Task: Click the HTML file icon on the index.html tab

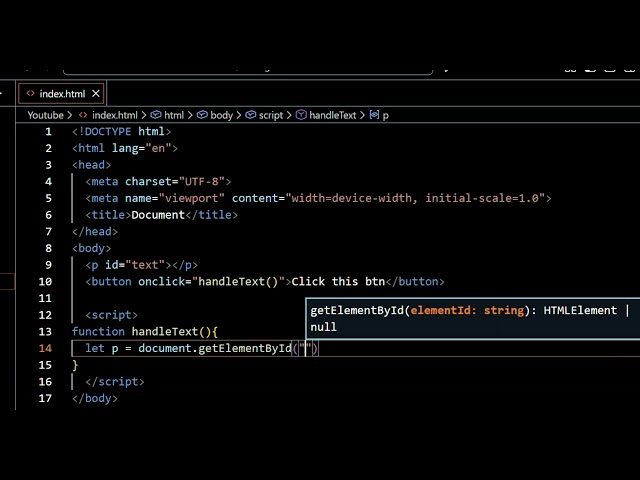Action: tap(30, 93)
